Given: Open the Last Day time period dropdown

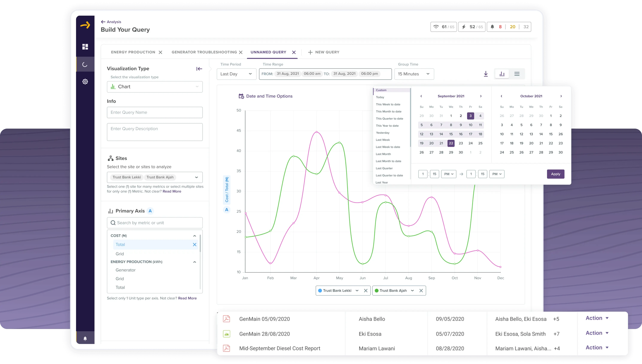Looking at the screenshot, I should coord(236,74).
